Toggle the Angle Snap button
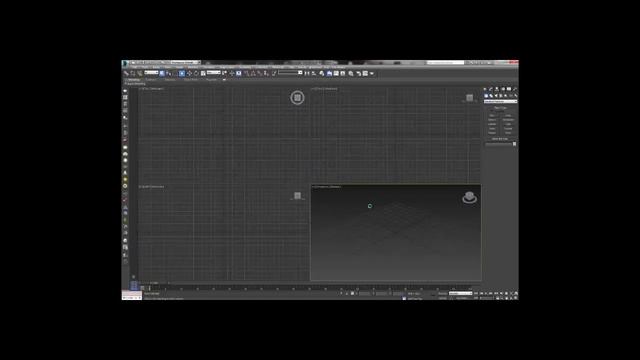 (x=253, y=73)
